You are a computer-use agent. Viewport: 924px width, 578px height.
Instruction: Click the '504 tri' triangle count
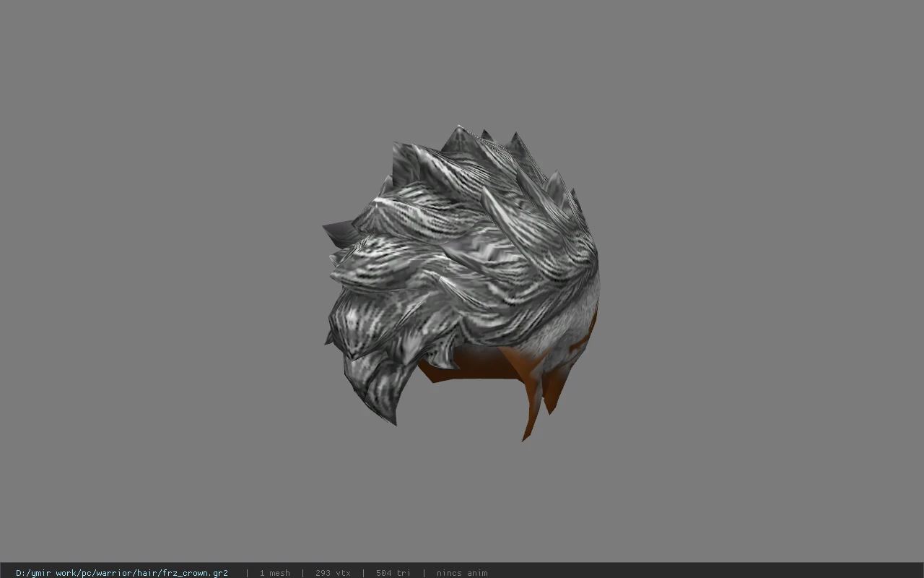click(x=393, y=573)
